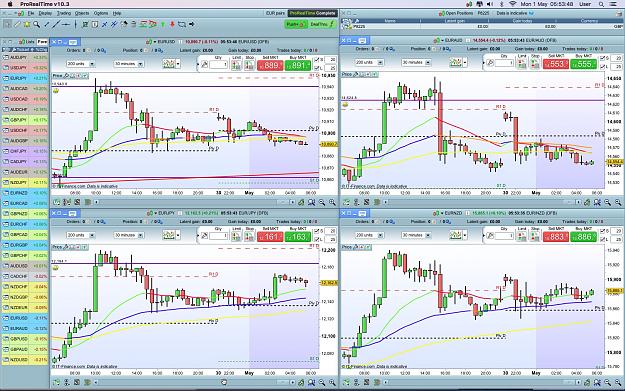The image size is (625, 391).
Task: Click the red down arrow tool
Action: point(172,24)
